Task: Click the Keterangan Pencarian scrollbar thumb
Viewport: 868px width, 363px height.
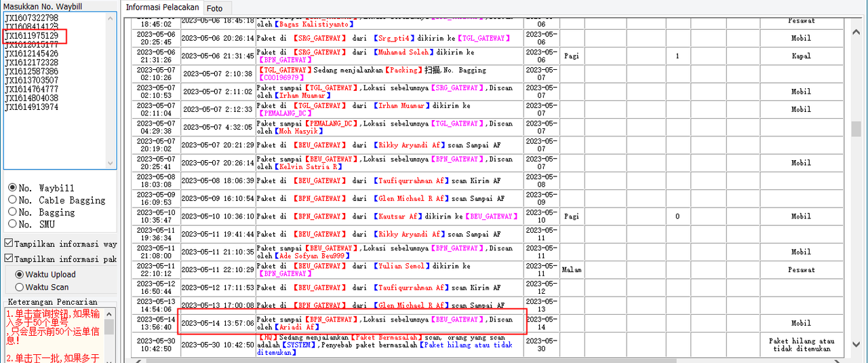Action: click(x=108, y=328)
